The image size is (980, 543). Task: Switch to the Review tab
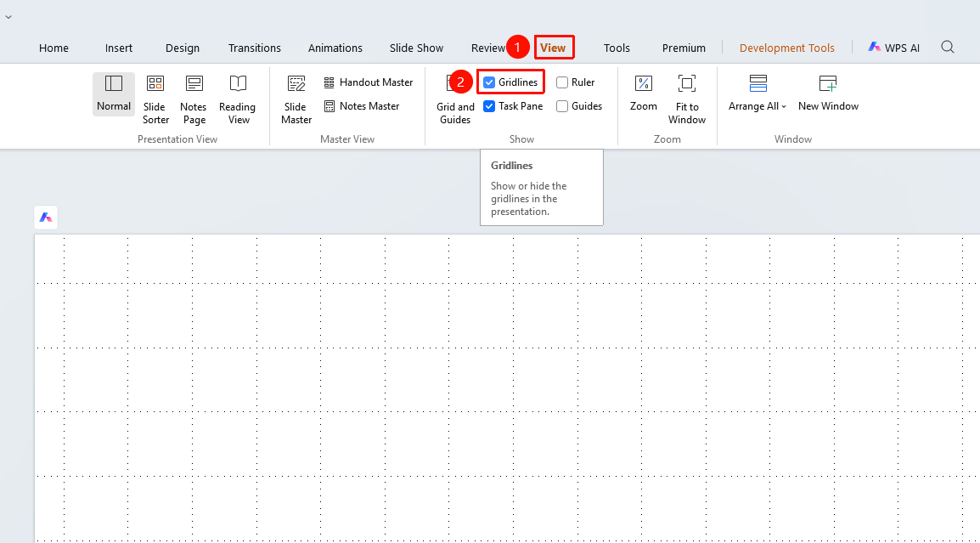(488, 48)
